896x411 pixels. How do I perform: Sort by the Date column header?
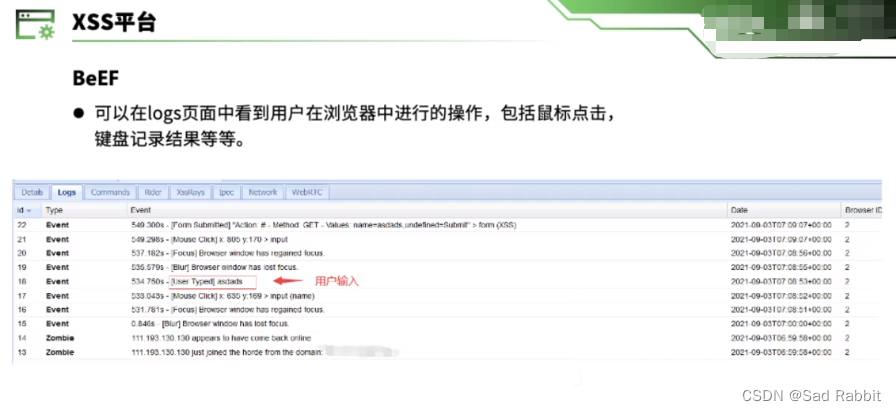[739, 210]
